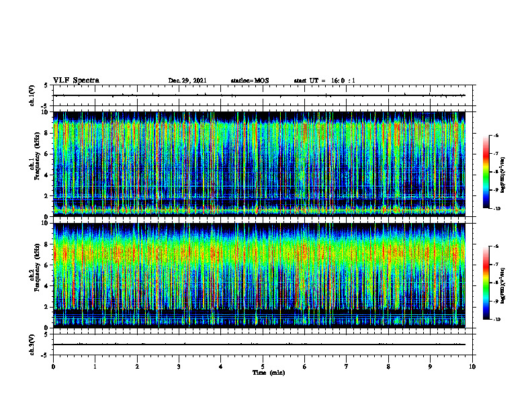Click time axis tick label '0'

point(53,367)
